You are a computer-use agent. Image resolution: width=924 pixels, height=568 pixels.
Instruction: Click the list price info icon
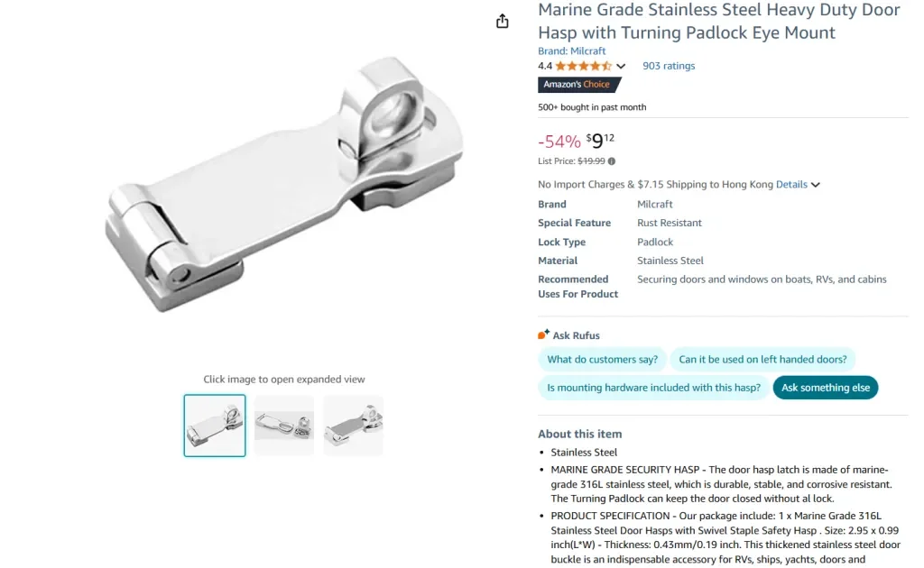[612, 161]
